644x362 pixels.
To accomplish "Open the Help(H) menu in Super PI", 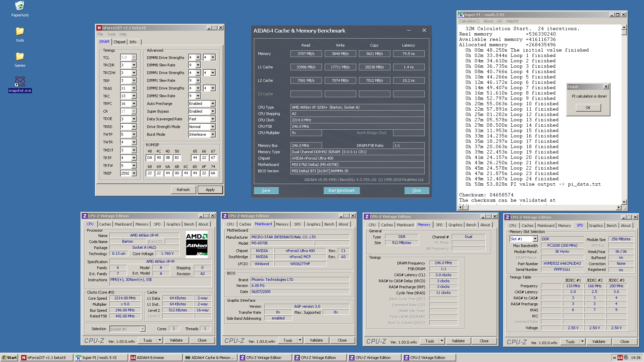I will point(512,21).
